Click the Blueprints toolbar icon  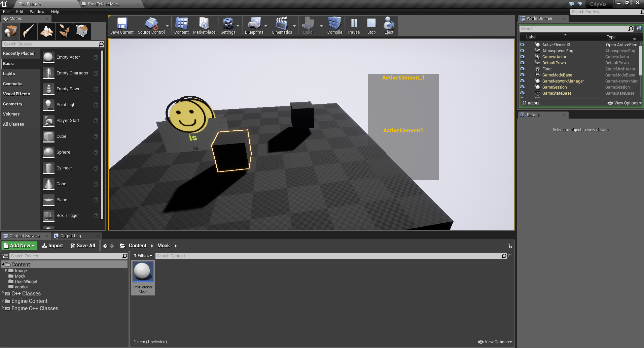(254, 25)
